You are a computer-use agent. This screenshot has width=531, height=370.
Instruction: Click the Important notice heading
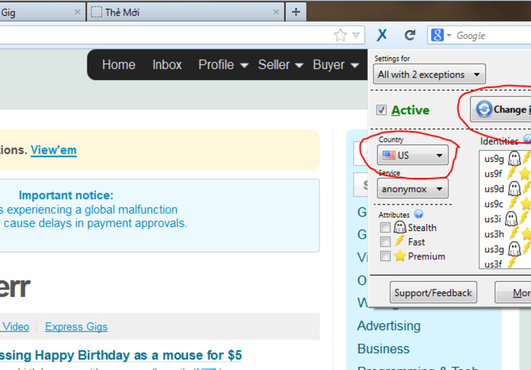click(66, 195)
